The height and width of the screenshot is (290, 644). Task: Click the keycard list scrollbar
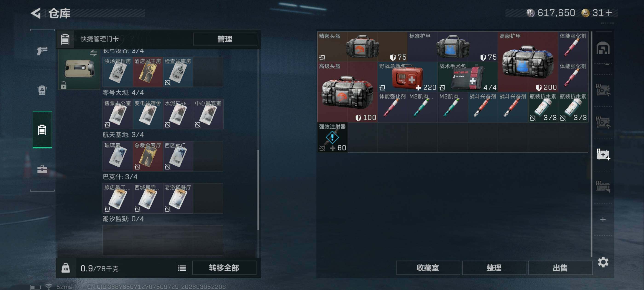click(258, 190)
